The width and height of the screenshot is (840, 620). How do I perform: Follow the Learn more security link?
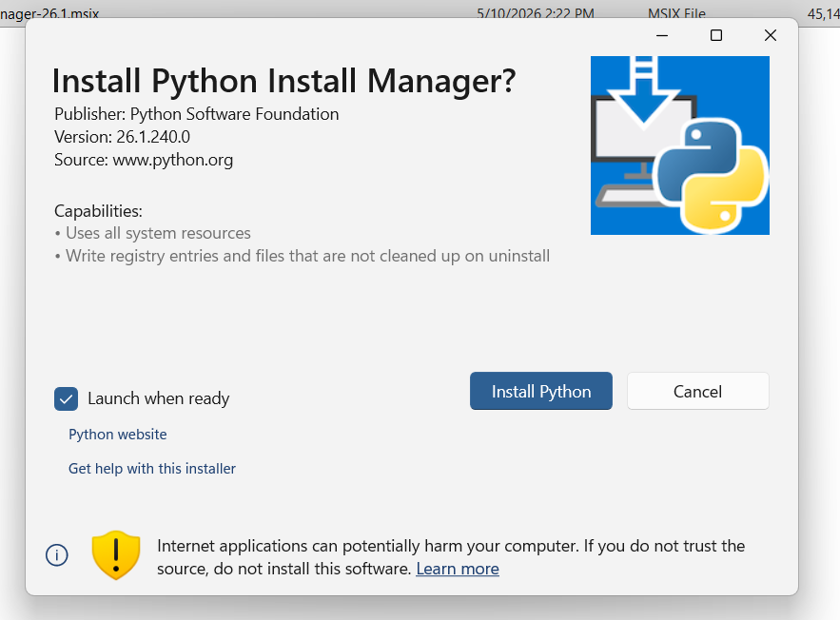point(458,569)
